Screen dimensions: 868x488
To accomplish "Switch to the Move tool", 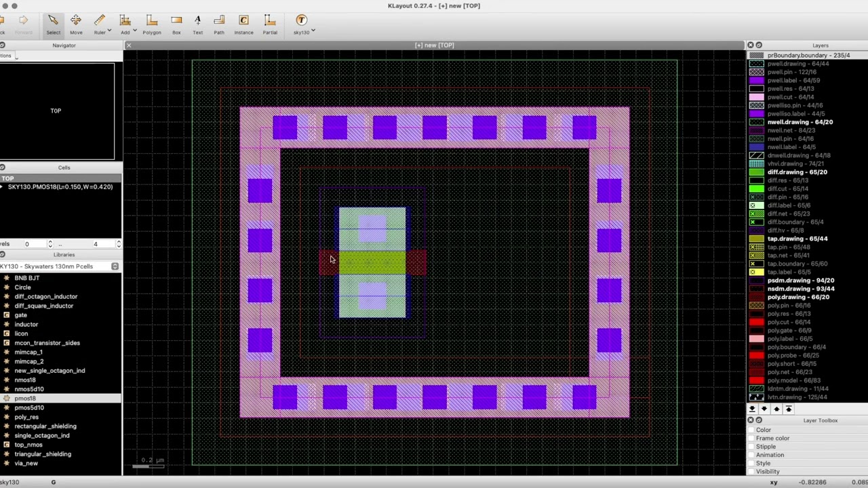I will [76, 24].
